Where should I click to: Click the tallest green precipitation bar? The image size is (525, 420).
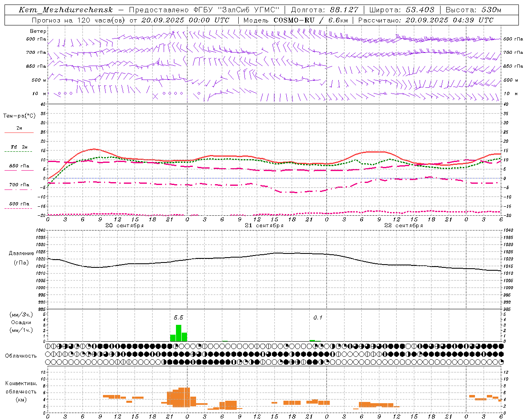point(178,333)
